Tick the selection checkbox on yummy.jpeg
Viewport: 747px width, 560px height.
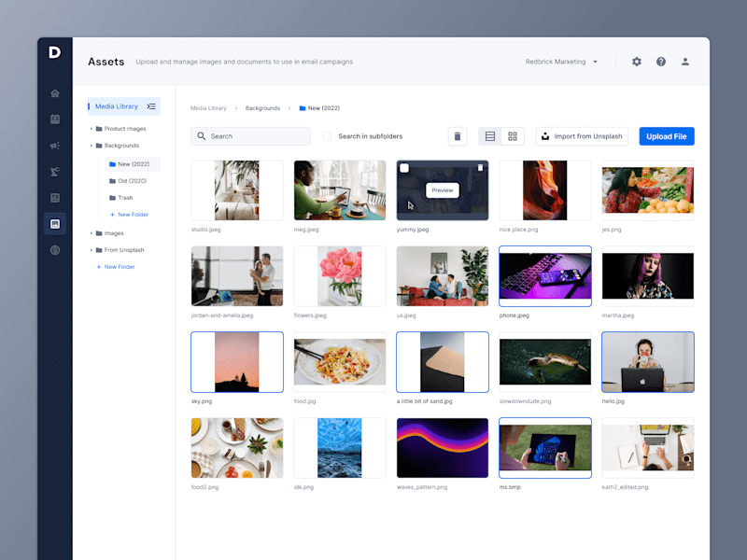pyautogui.click(x=404, y=168)
